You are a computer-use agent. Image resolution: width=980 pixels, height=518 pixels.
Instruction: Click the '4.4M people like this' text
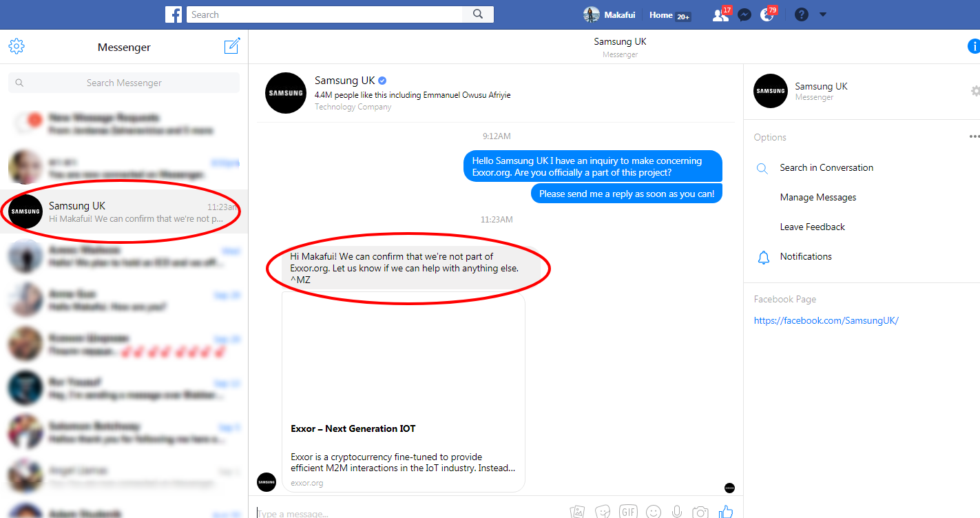coord(413,95)
